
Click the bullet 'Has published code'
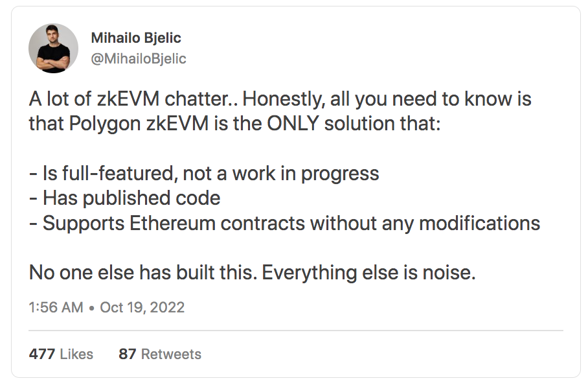(x=131, y=198)
